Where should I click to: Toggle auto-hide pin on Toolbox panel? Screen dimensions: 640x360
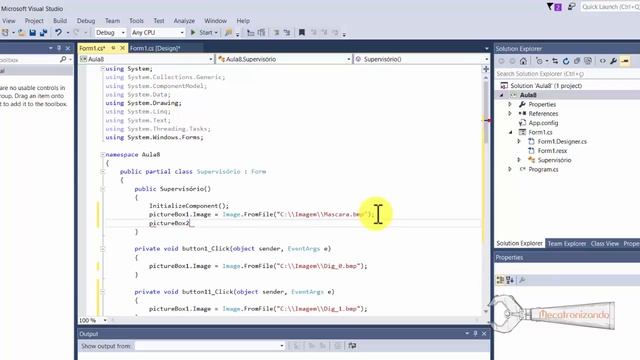click(59, 48)
